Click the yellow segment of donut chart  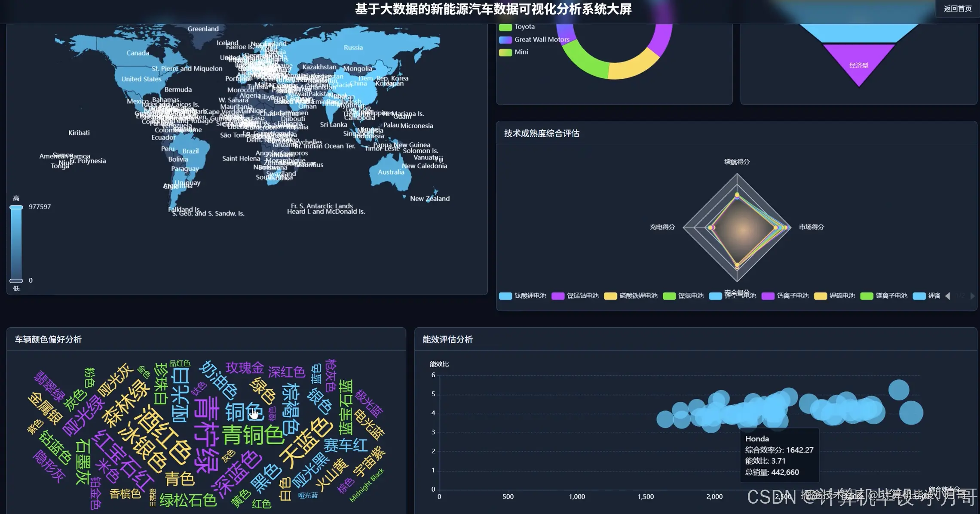634,68
